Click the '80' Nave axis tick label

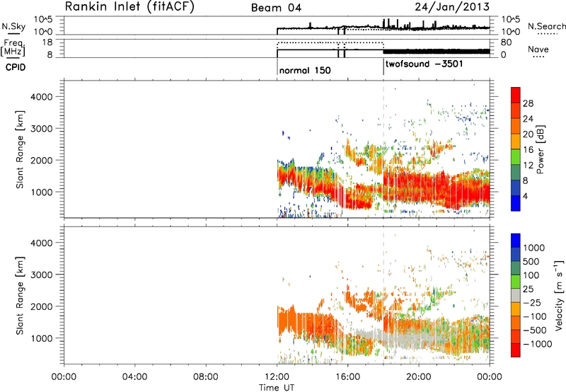pos(506,42)
